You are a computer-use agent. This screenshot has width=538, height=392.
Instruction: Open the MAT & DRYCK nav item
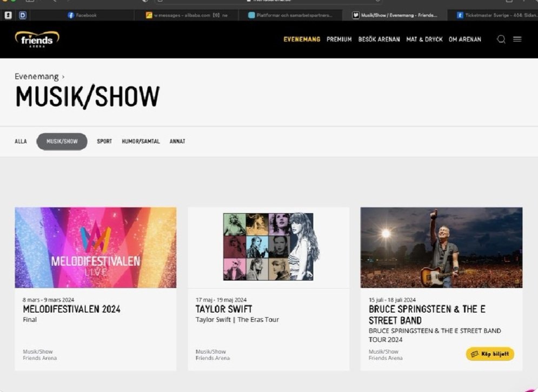[x=424, y=39]
